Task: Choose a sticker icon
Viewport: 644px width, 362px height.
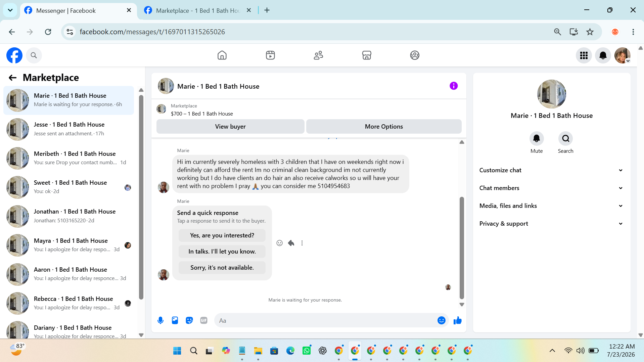Action: pyautogui.click(x=189, y=320)
